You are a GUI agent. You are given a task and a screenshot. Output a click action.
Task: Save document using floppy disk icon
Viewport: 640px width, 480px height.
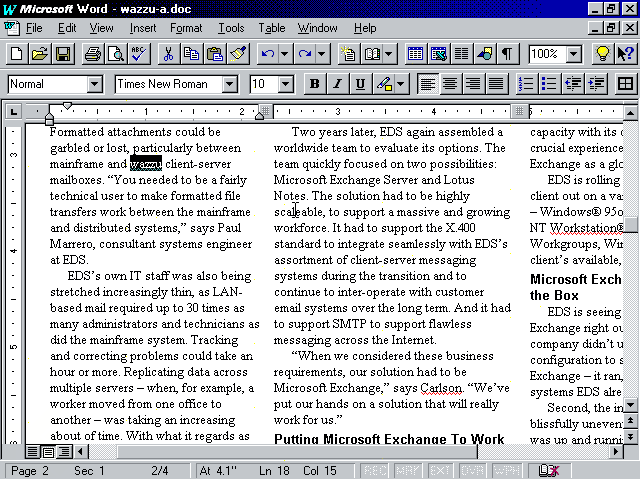tap(63, 54)
